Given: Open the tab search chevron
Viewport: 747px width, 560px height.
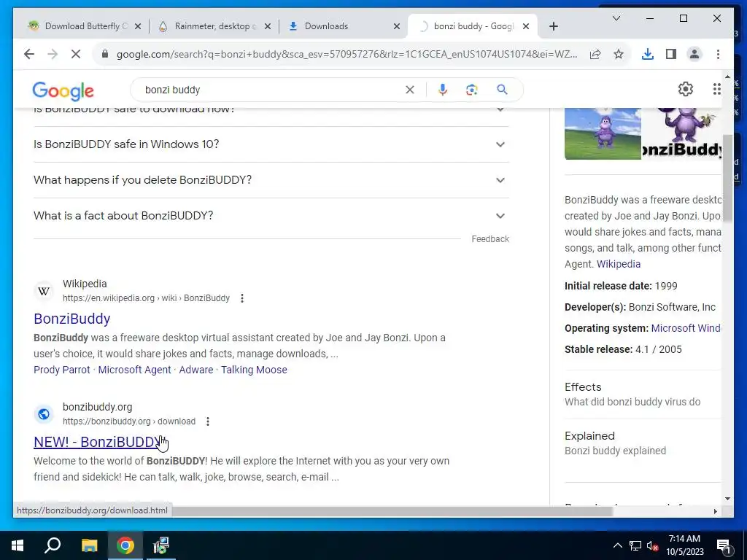Looking at the screenshot, I should (616, 18).
